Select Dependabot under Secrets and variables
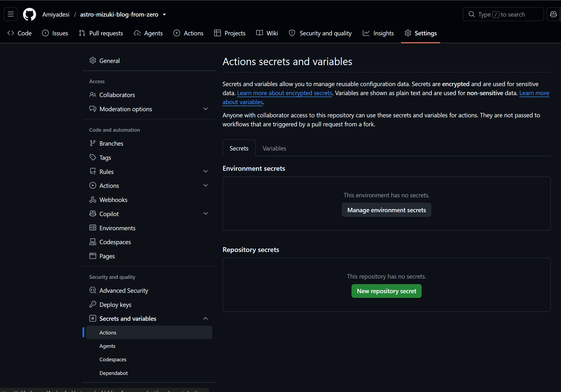561x392 pixels. coord(149,373)
